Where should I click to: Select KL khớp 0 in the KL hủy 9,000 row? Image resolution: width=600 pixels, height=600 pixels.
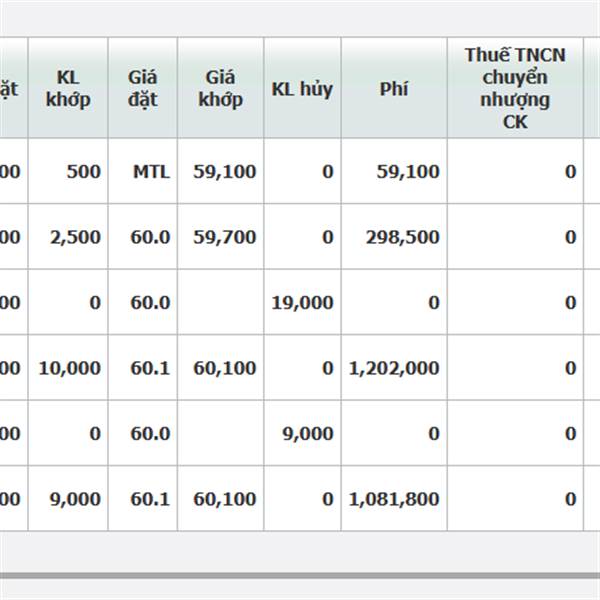pyautogui.click(x=68, y=433)
